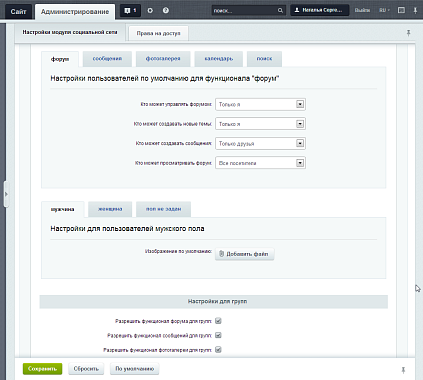Switch to the женщина tab

(110, 209)
